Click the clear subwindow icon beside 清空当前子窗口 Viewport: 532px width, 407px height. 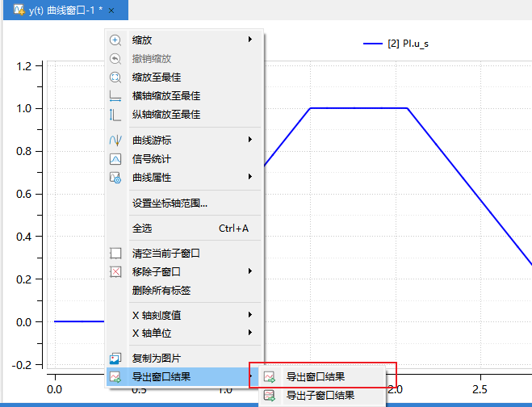pos(115,254)
